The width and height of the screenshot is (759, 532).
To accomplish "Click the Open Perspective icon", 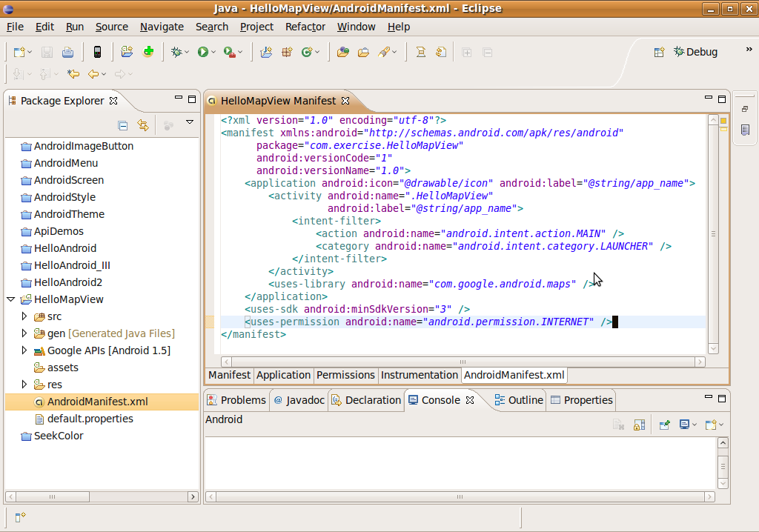I will [x=659, y=52].
